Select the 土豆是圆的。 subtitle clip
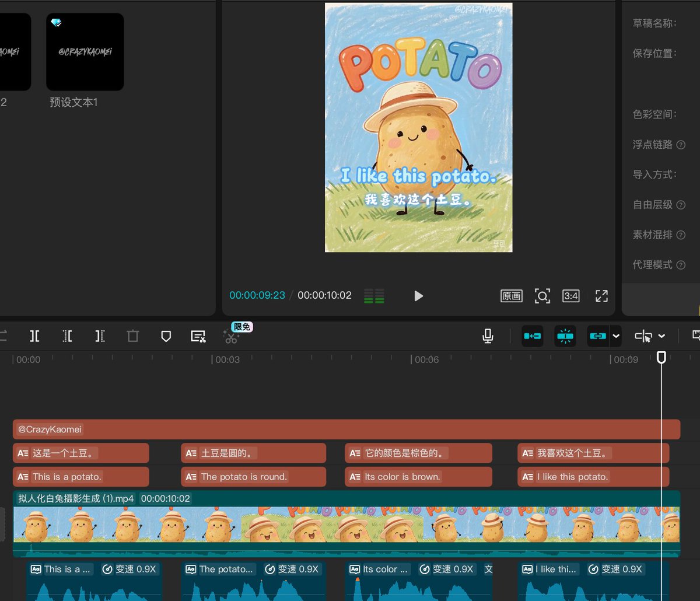 tap(254, 453)
